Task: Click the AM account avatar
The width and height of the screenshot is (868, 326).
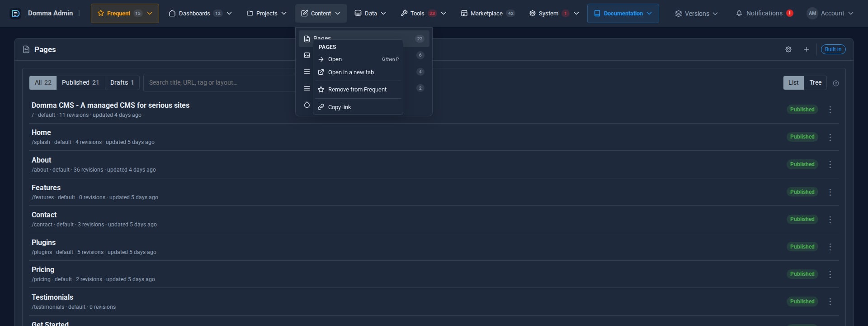Action: tap(812, 14)
